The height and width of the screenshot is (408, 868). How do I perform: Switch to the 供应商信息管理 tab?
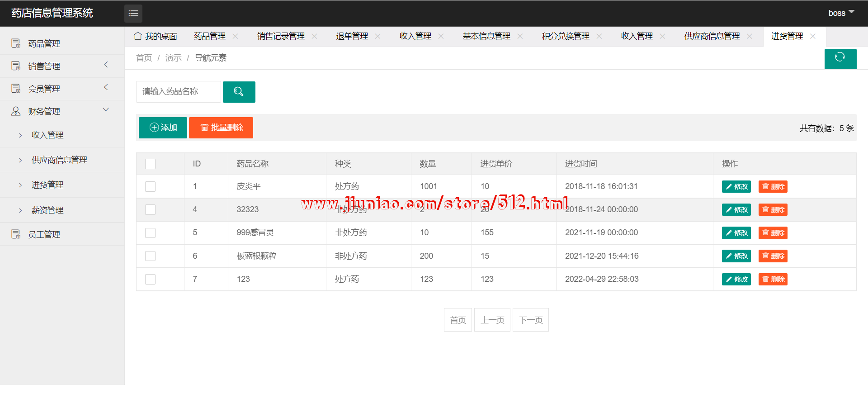click(712, 36)
